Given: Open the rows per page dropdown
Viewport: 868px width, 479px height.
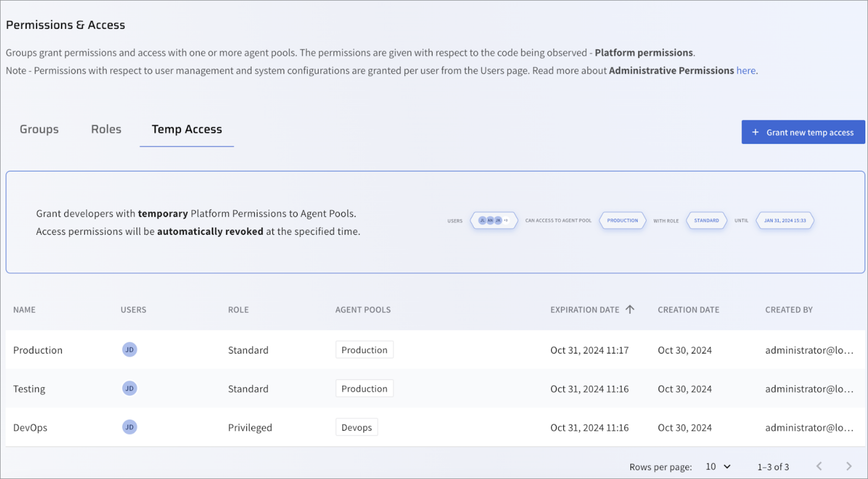Looking at the screenshot, I should click(718, 467).
